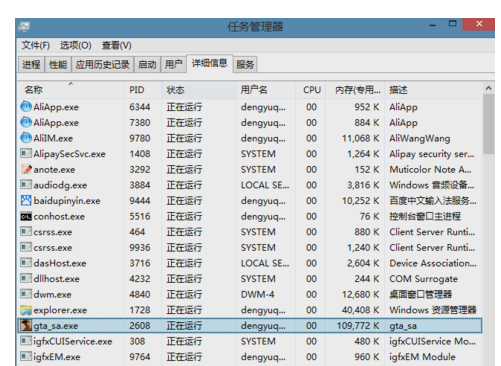501x366 pixels.
Task: Click the scrollbar up arrow
Action: (x=489, y=88)
